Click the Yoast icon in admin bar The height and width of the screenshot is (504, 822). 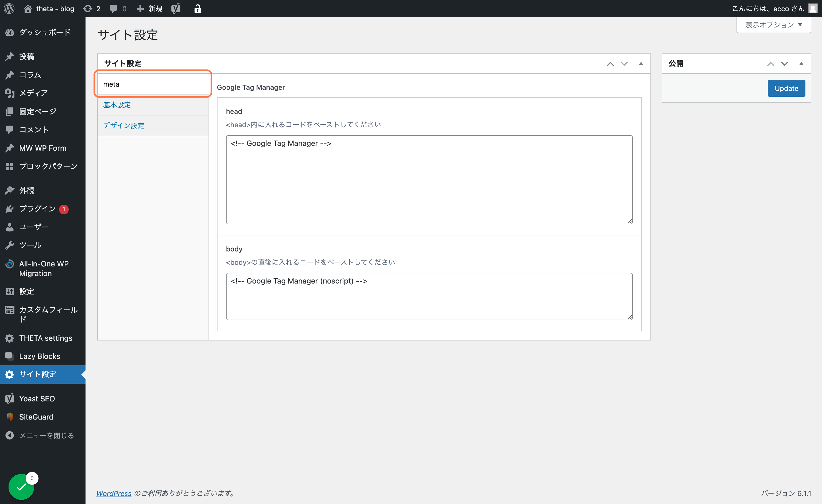pos(176,9)
